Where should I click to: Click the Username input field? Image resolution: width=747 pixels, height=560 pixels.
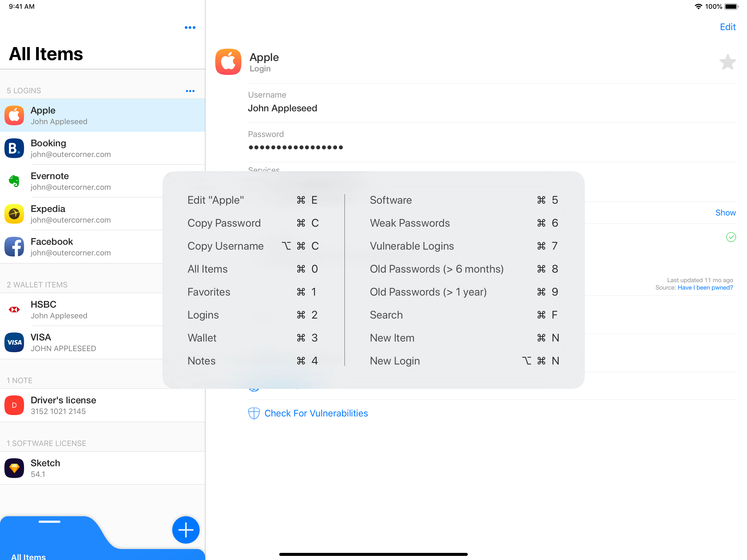coord(282,108)
